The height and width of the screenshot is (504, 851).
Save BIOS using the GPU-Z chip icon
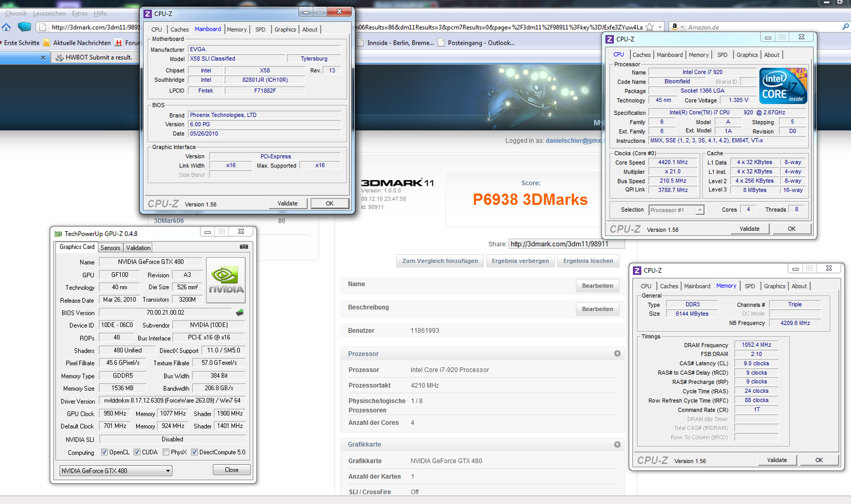point(240,313)
